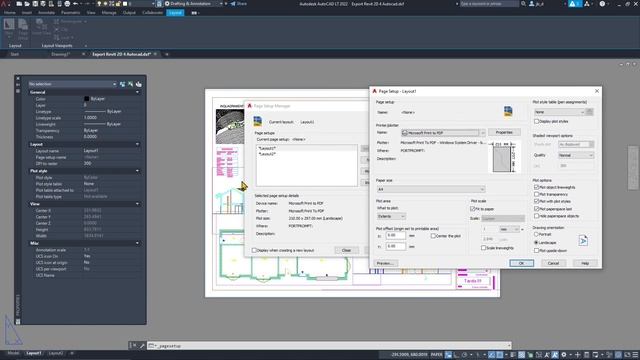Collapse the View section in Properties palette
Viewport: 640px width, 360px height.
click(x=137, y=204)
